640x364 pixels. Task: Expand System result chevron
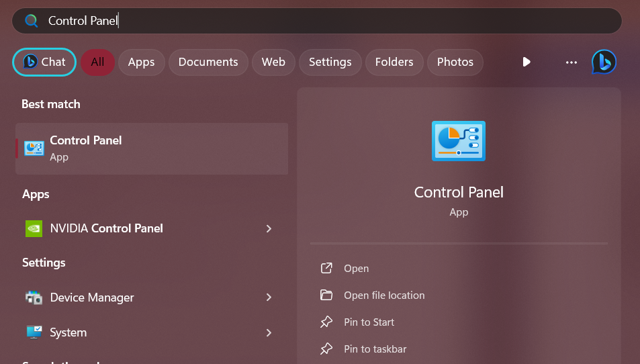269,332
